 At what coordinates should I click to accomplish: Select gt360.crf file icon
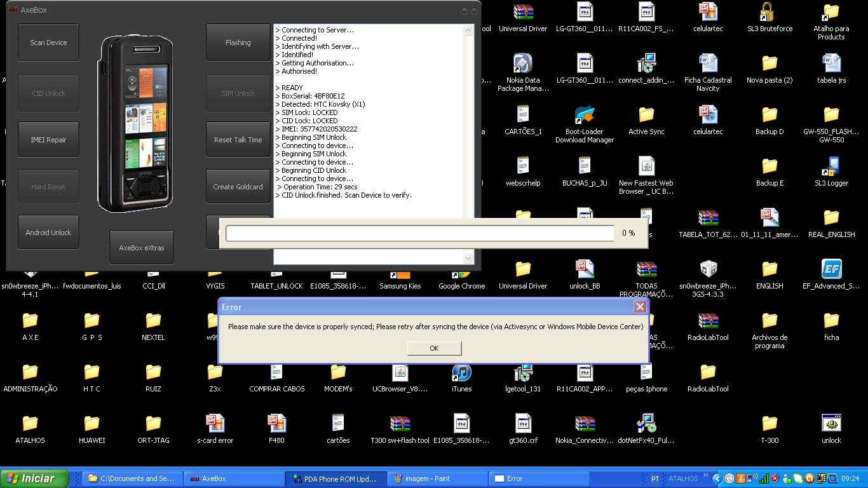523,424
